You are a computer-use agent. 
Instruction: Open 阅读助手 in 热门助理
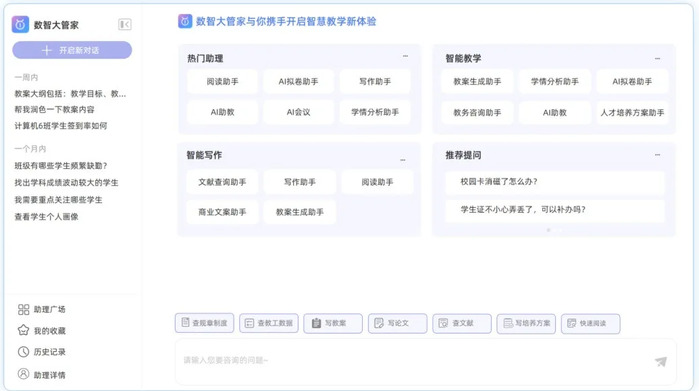[x=222, y=82]
